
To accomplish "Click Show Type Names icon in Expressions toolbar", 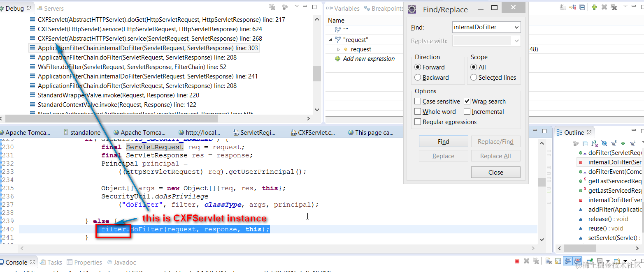I will pyautogui.click(x=563, y=7).
